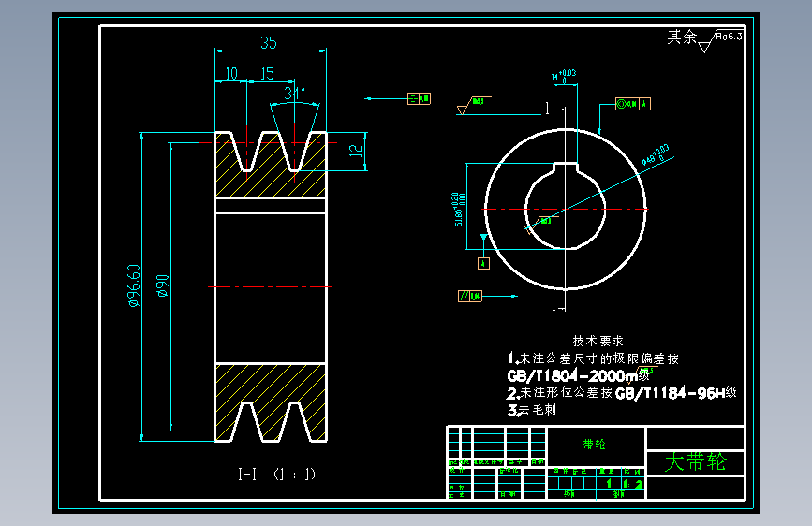
Task: Select the 1:2 scale in title block
Action: tap(633, 484)
